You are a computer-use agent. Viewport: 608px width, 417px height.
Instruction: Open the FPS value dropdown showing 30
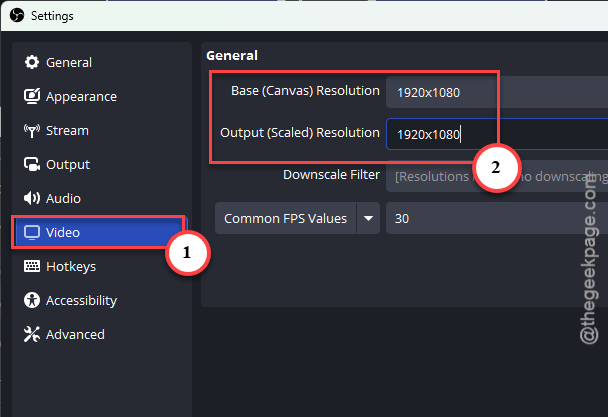click(497, 218)
